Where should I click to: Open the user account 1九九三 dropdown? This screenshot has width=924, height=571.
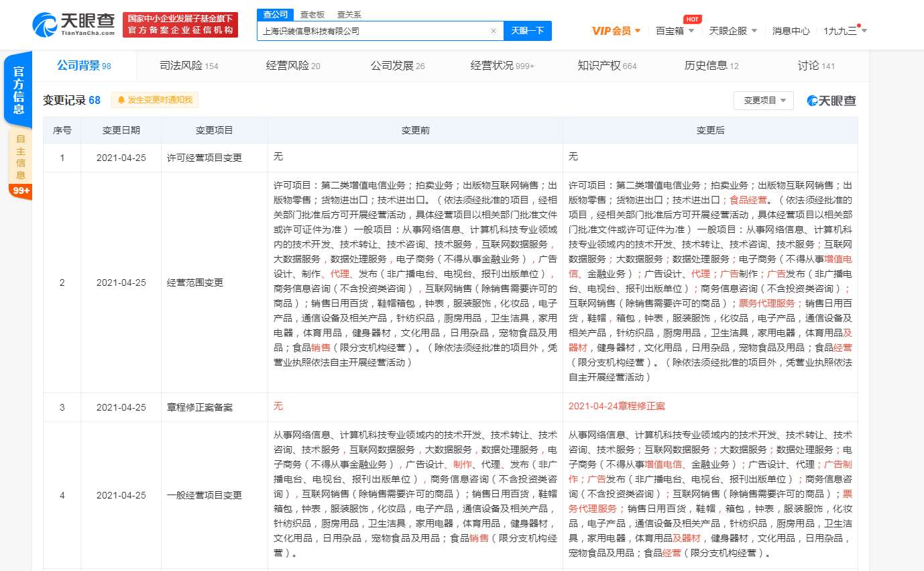click(845, 31)
